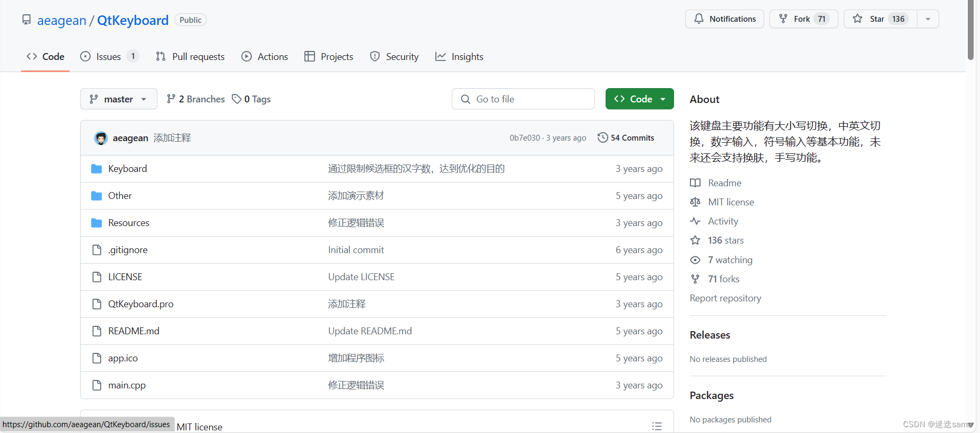Image resolution: width=980 pixels, height=433 pixels.
Task: Open the LICENSE file
Action: (125, 277)
